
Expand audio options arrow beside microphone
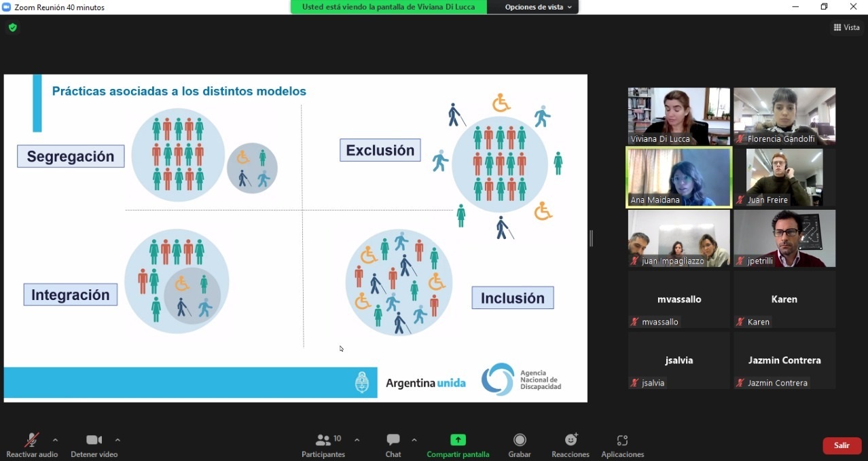click(x=56, y=440)
